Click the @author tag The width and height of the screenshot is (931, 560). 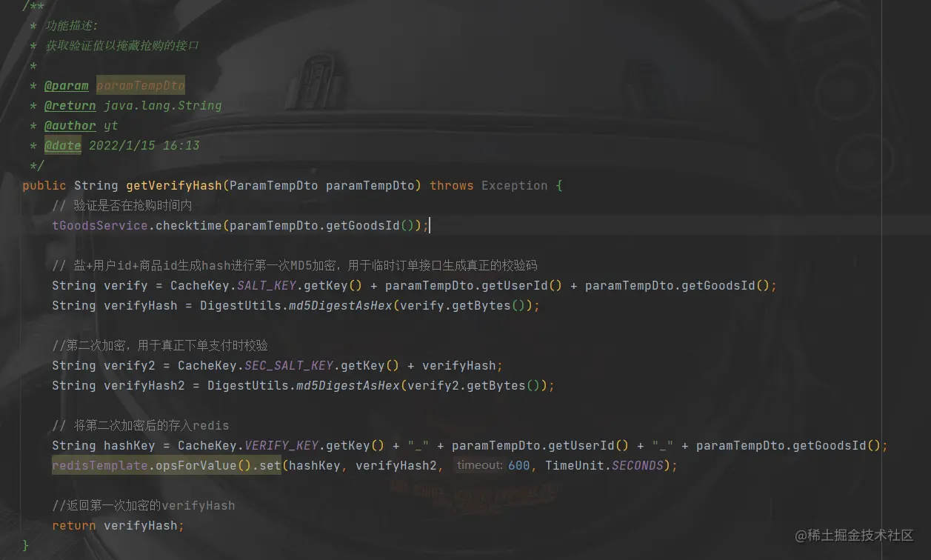(70, 126)
